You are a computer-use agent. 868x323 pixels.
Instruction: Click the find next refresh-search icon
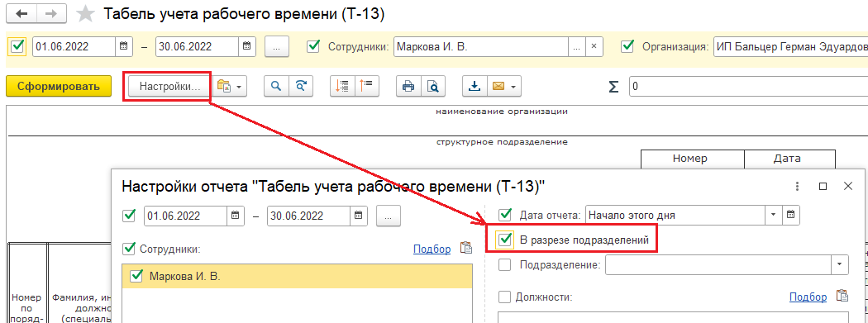coord(301,86)
